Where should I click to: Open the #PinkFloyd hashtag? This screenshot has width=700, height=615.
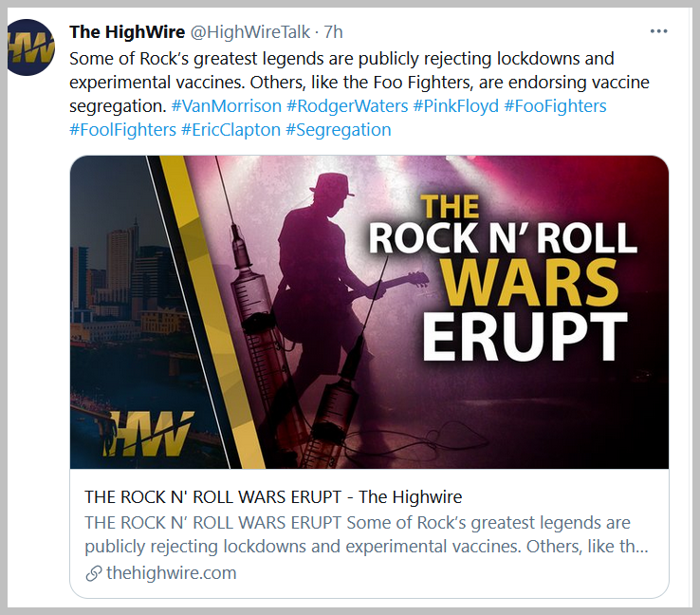pyautogui.click(x=456, y=106)
